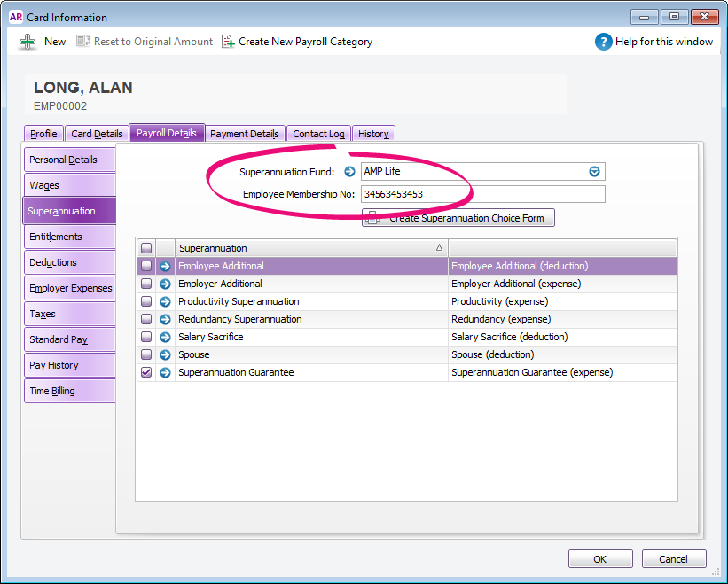Click detail arrow for Salary Sacrifice row
728x584 pixels.
pyautogui.click(x=165, y=337)
